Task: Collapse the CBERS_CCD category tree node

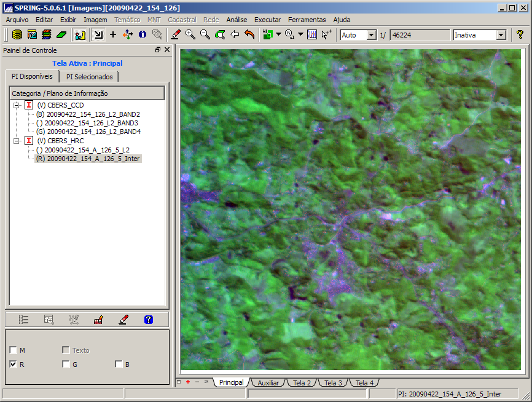Action: pyautogui.click(x=15, y=105)
